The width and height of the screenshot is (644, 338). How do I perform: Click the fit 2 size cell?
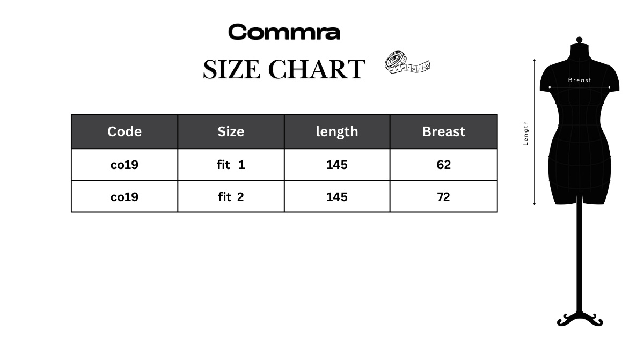point(231,197)
